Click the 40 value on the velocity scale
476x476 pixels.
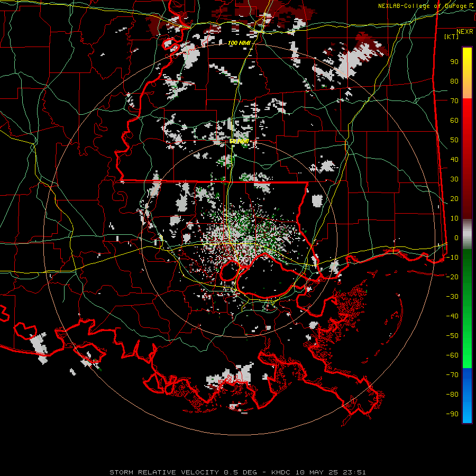click(454, 160)
